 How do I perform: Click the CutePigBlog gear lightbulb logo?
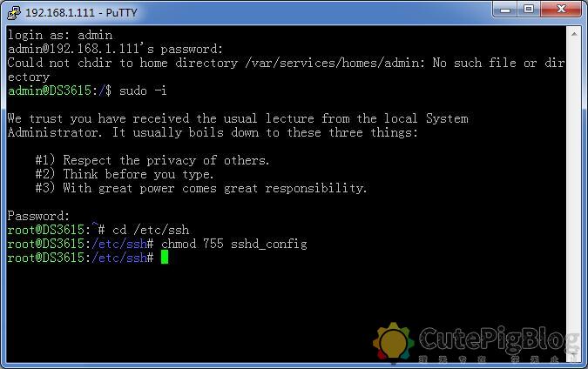tap(393, 342)
